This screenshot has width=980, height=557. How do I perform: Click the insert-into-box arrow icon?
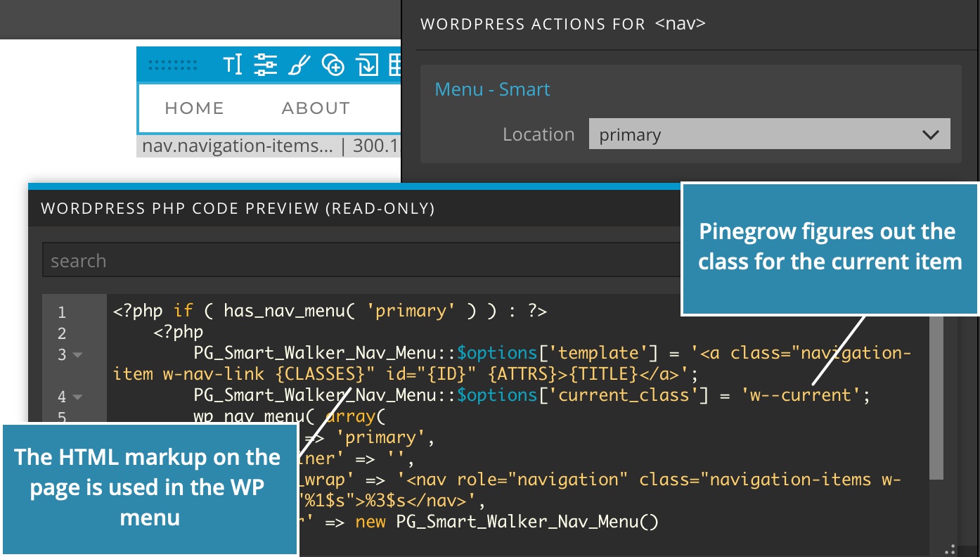pyautogui.click(x=367, y=65)
